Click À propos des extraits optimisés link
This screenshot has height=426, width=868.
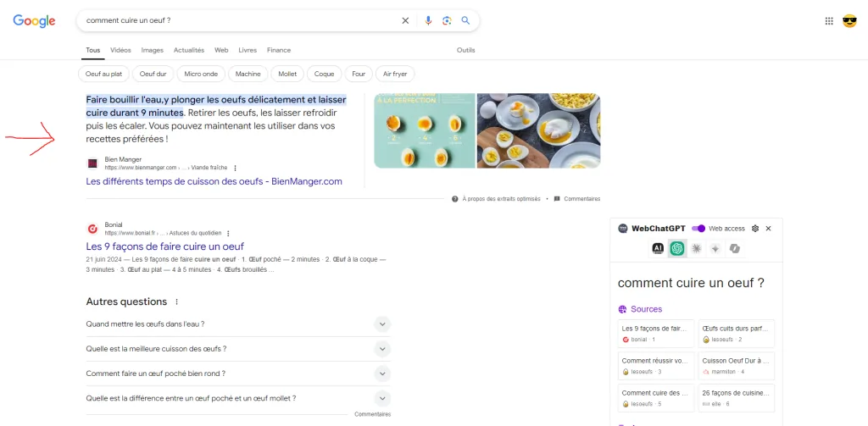(501, 199)
